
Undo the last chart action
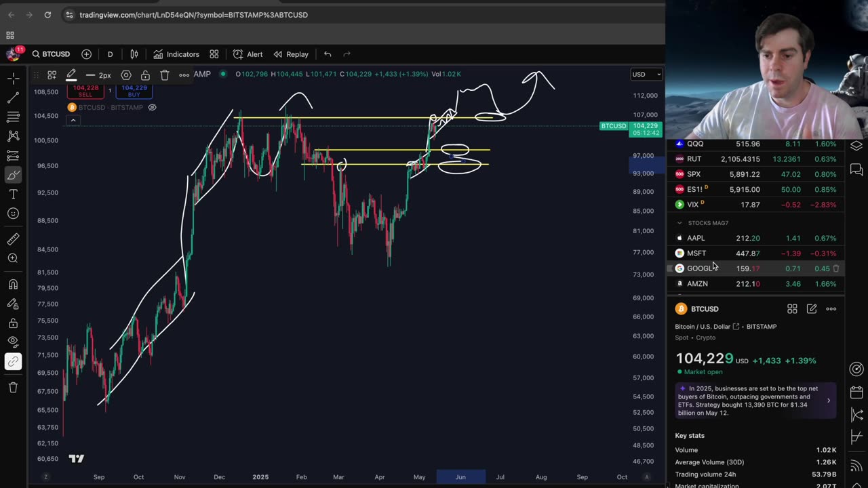(328, 54)
